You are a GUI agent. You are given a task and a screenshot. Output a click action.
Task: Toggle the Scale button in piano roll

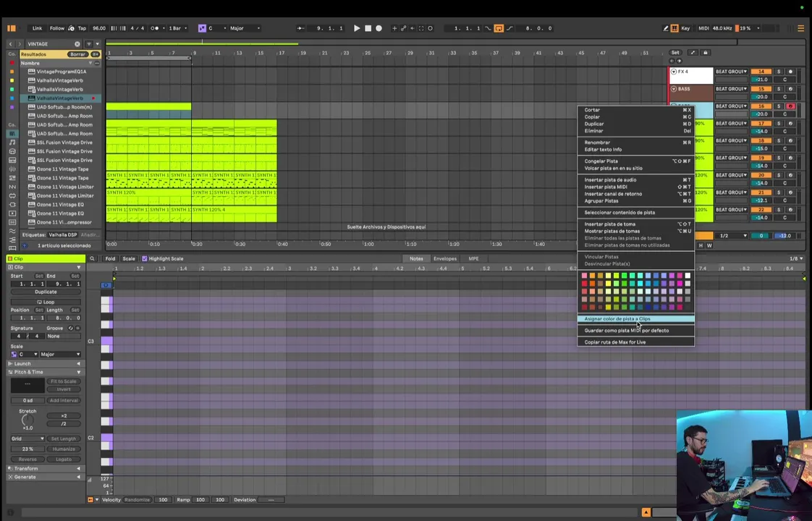coord(128,258)
